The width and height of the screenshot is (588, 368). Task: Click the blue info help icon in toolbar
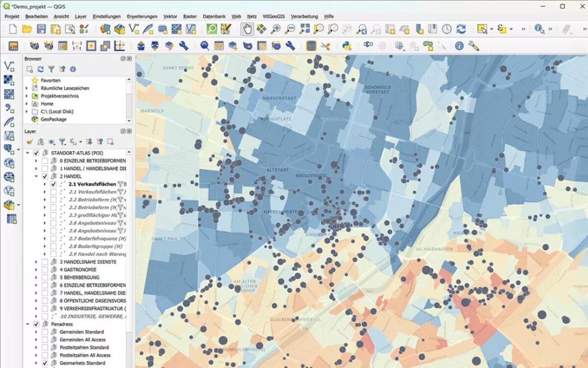pos(459,46)
